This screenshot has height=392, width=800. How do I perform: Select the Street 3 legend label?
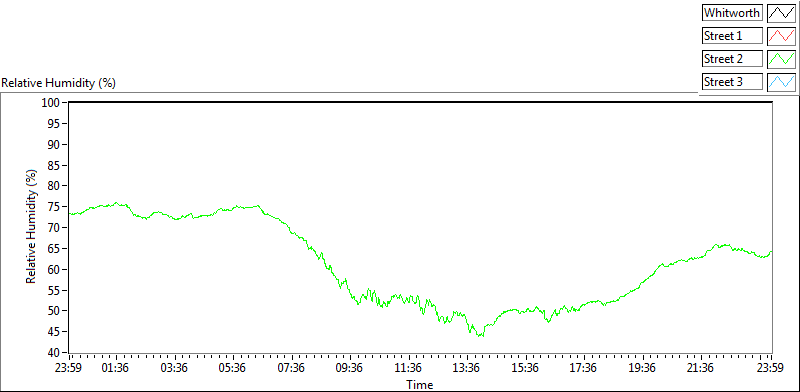[732, 82]
